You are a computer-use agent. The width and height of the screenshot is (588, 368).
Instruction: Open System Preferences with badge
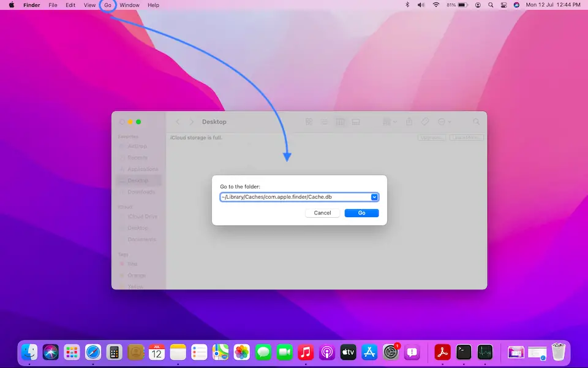click(391, 352)
